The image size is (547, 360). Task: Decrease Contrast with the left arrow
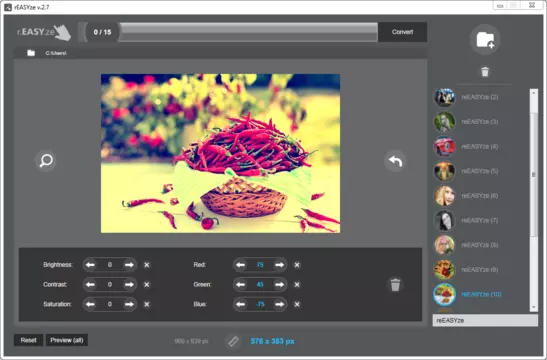pyautogui.click(x=90, y=285)
